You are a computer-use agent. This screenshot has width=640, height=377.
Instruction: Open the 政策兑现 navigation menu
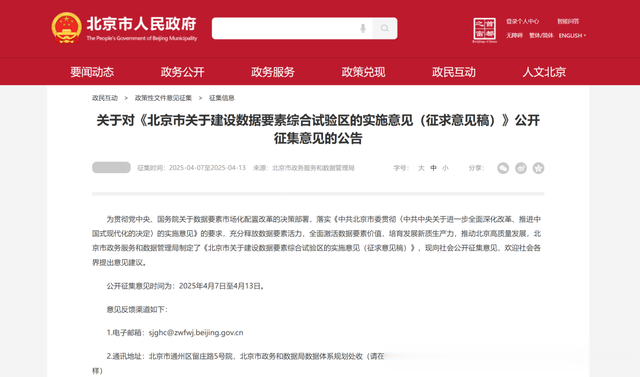pos(363,72)
